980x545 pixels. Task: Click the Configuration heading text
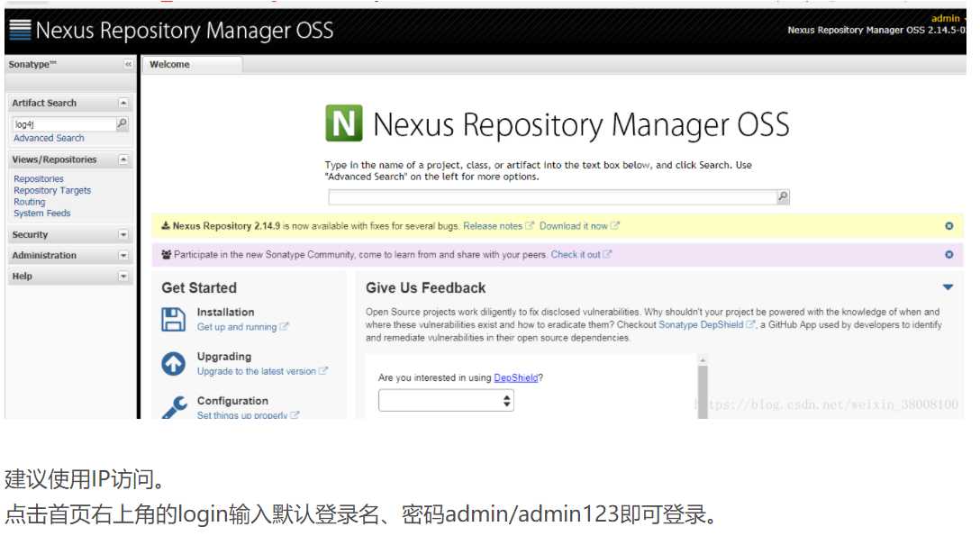click(x=232, y=401)
